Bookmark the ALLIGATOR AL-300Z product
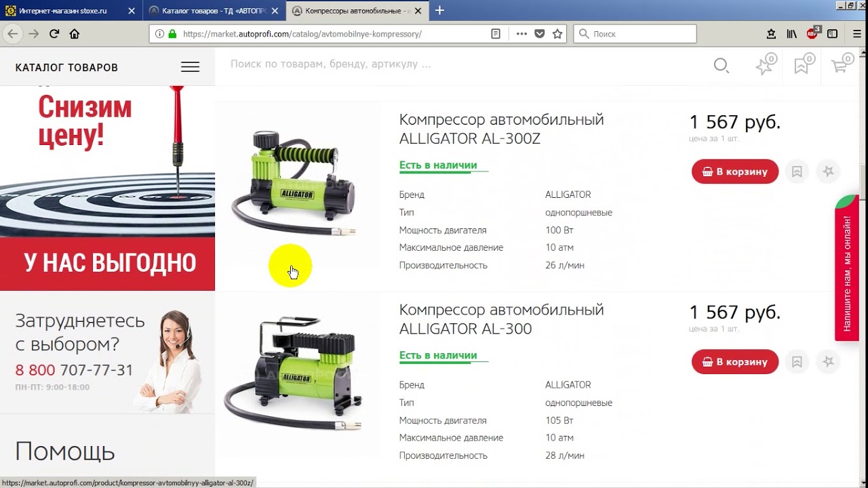Image resolution: width=868 pixels, height=488 pixels. tap(797, 171)
